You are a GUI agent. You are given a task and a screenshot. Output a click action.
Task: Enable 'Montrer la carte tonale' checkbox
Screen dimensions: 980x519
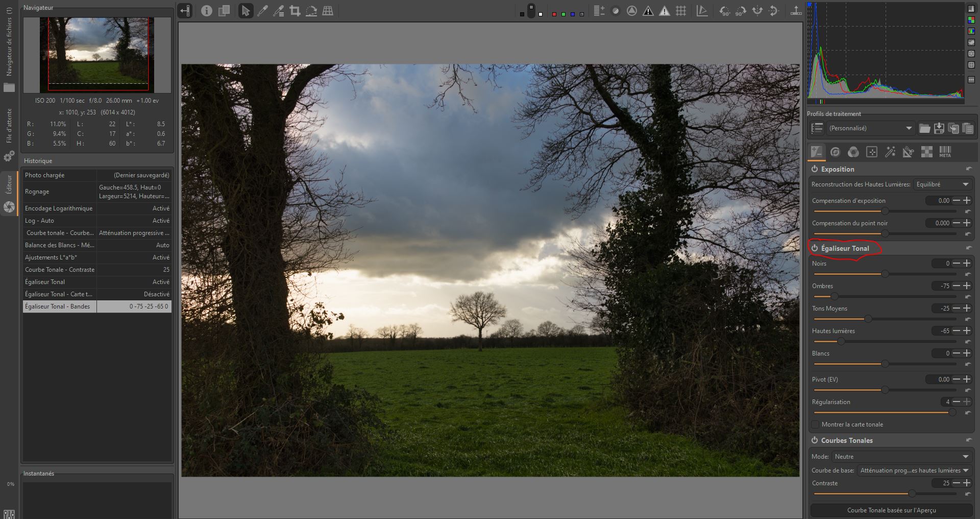pos(816,424)
